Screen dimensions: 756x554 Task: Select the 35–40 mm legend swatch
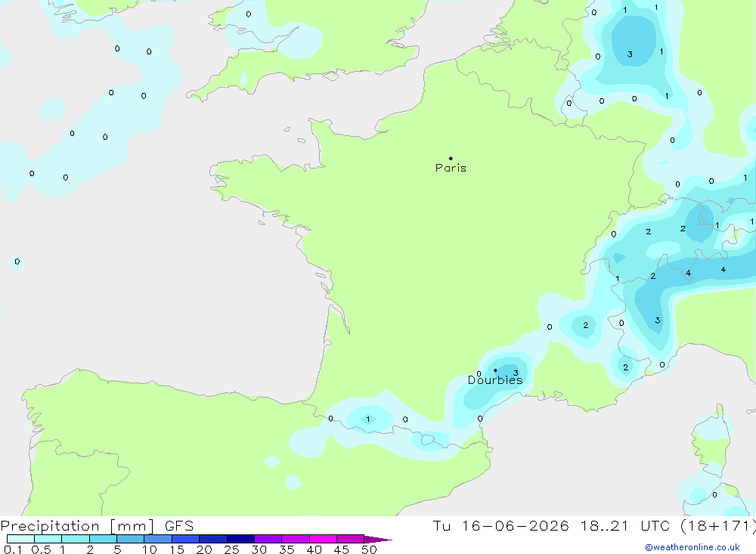pos(296,539)
